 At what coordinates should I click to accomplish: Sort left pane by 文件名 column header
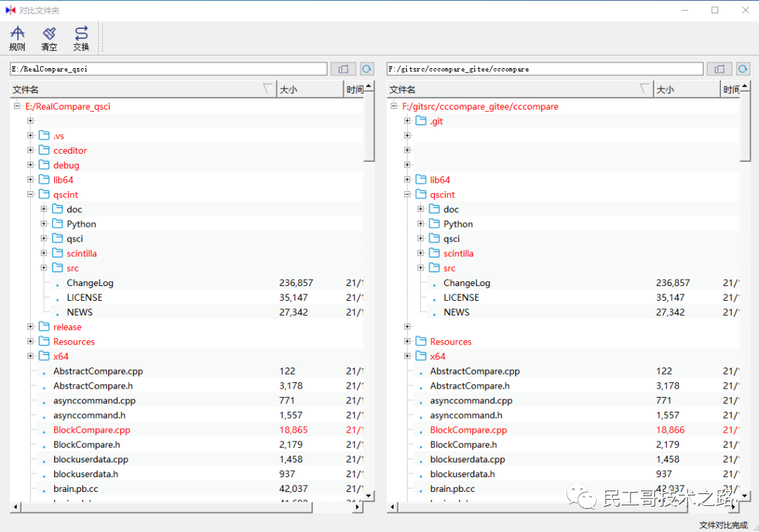click(143, 89)
